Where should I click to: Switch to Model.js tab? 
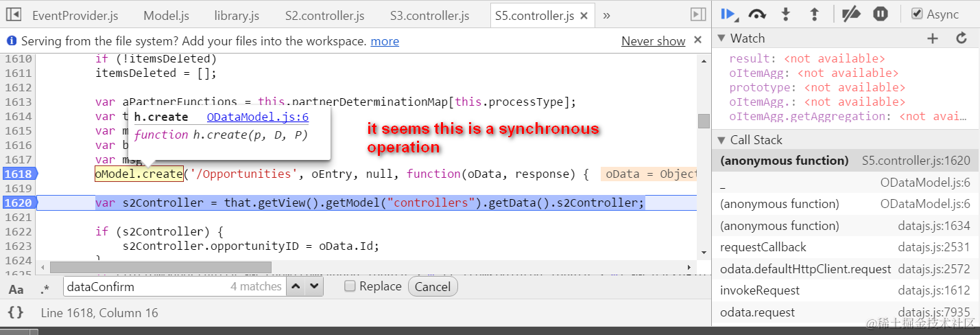coord(166,15)
